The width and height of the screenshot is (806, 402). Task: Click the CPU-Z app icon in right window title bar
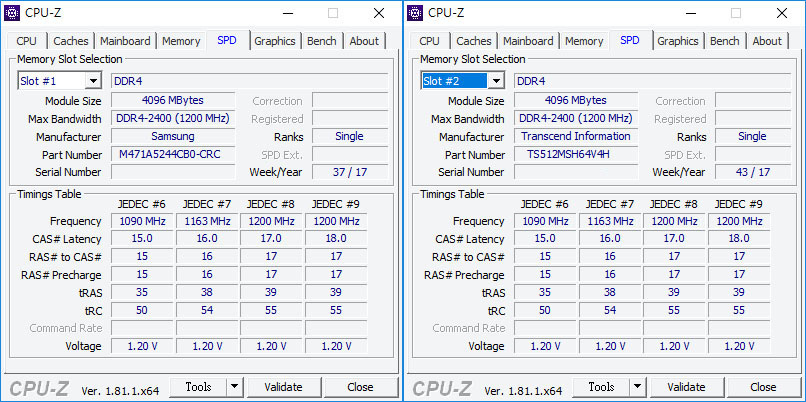pos(415,13)
